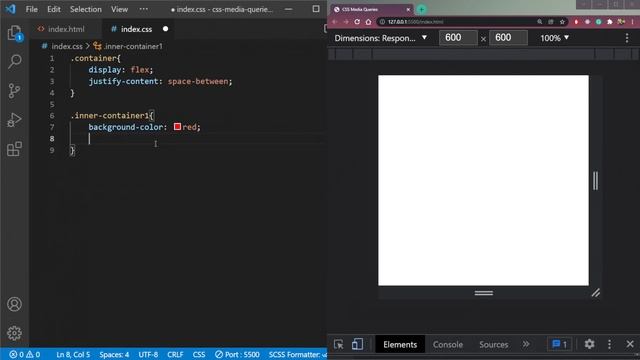The height and width of the screenshot is (360, 640).
Task: Click the browser forward arrow
Action: pos(346,22)
